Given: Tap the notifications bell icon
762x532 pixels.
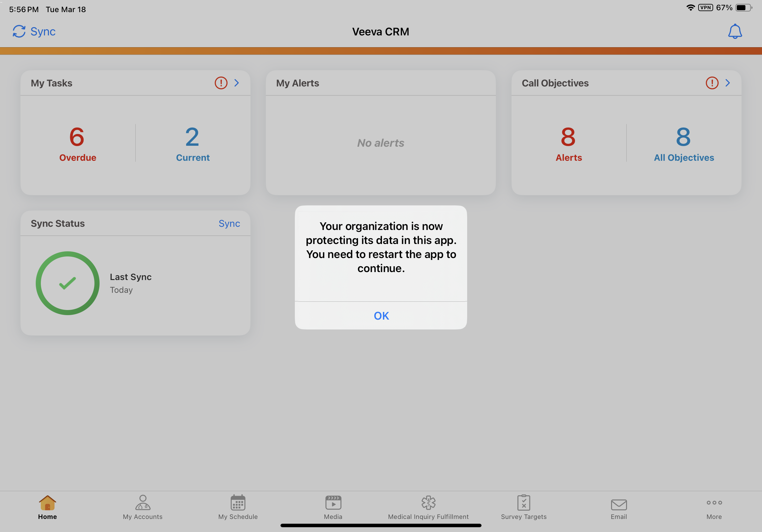Looking at the screenshot, I should click(735, 32).
